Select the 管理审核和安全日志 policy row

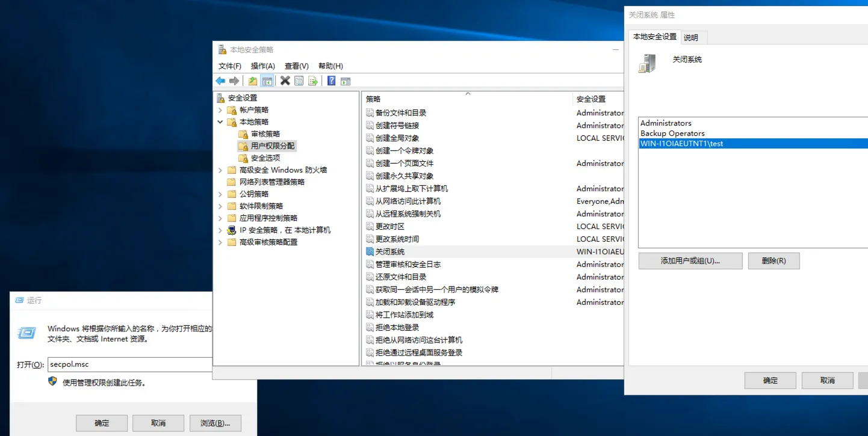(408, 265)
